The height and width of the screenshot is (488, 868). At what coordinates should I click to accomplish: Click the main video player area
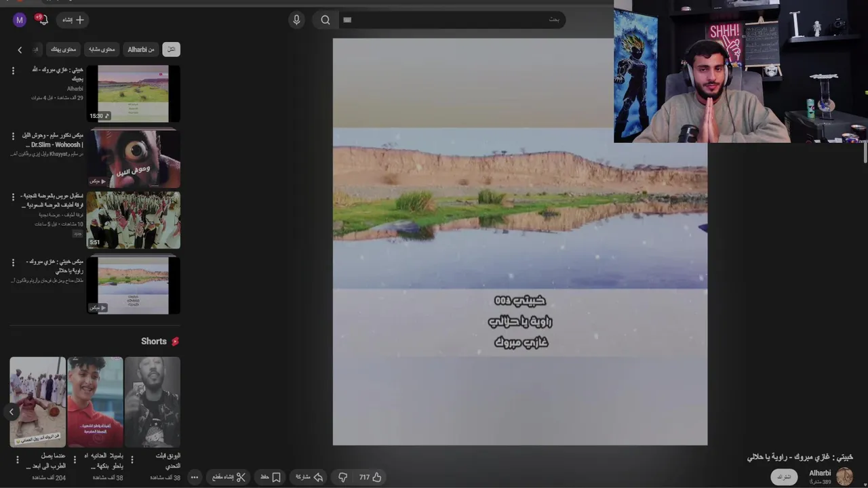coord(520,241)
